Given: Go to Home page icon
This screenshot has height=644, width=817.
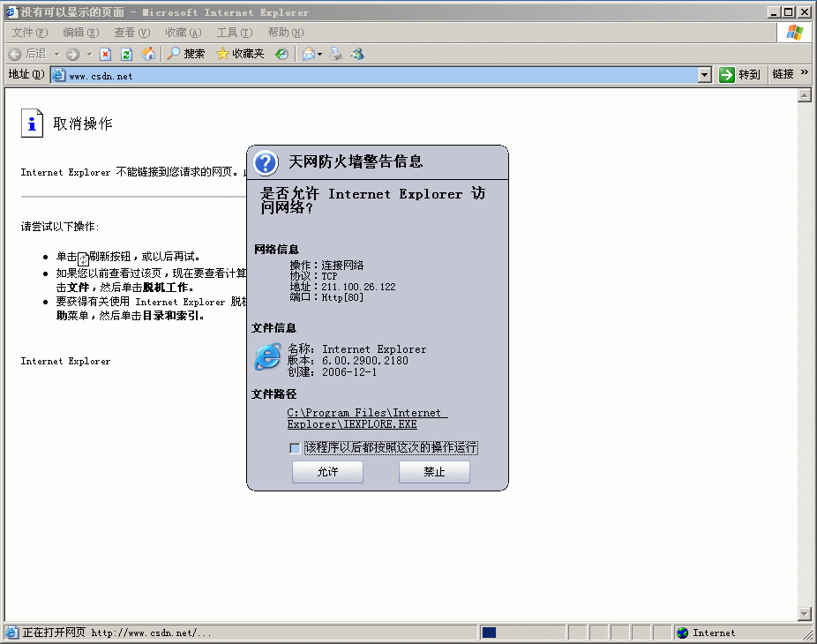Looking at the screenshot, I should (x=148, y=54).
